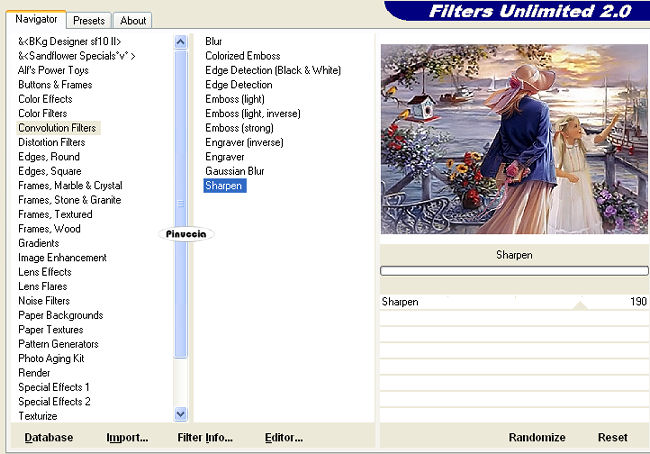650x454 pixels.
Task: Select the Buttons & Frames category
Action: click(55, 85)
